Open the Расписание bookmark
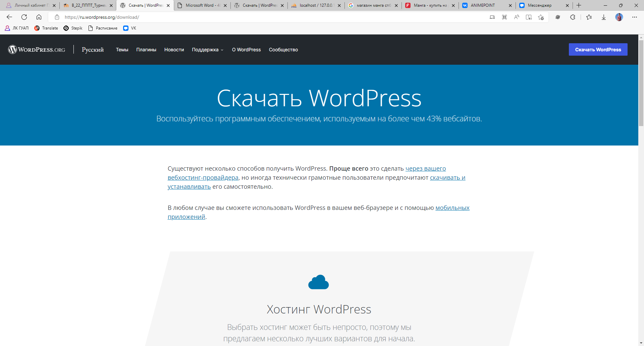The height and width of the screenshot is (346, 644). pyautogui.click(x=103, y=28)
